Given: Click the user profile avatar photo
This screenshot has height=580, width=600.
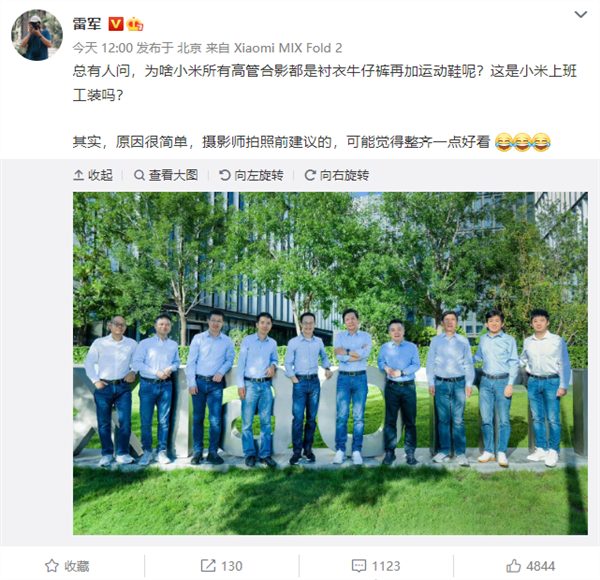Looking at the screenshot, I should tap(37, 35).
